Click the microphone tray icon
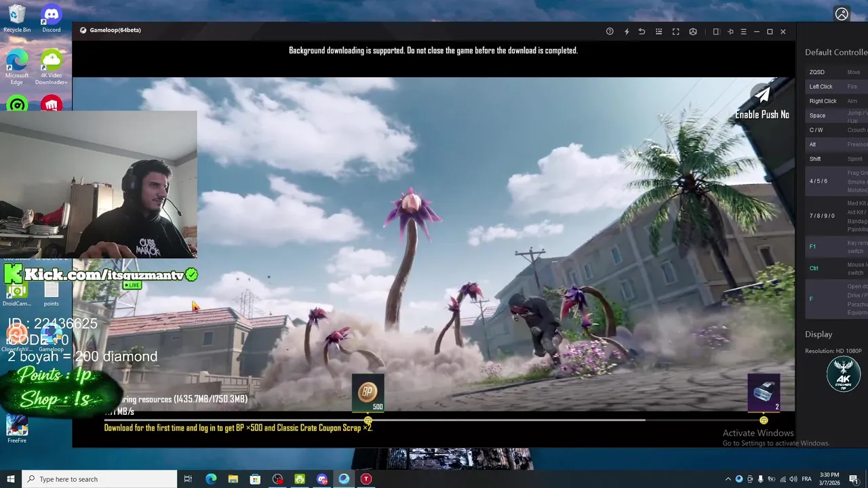This screenshot has width=868, height=488. coord(761,479)
